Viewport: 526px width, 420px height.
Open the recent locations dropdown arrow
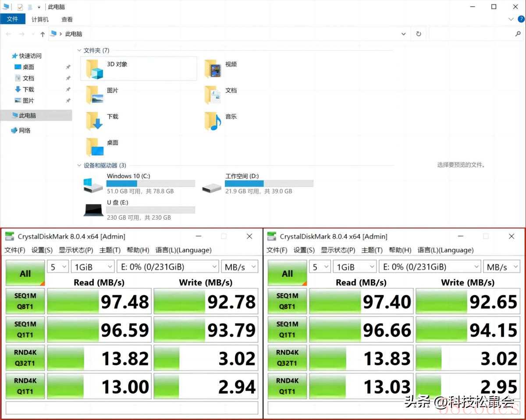32,34
